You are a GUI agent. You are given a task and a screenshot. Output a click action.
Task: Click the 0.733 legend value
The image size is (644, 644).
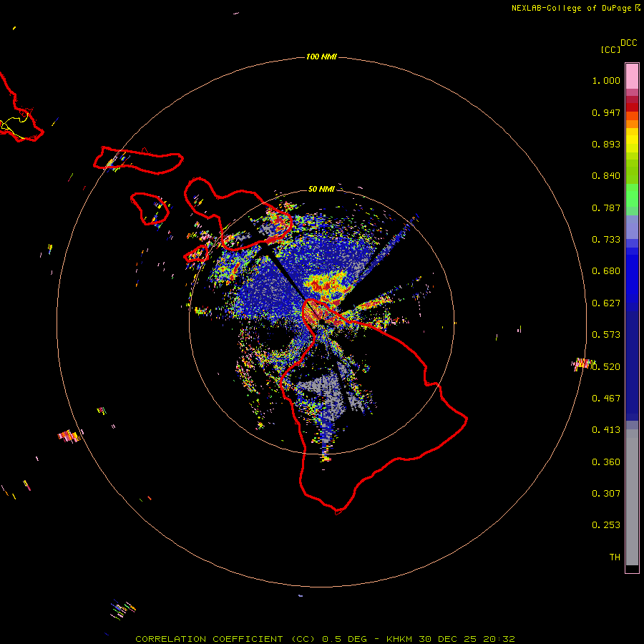click(x=606, y=240)
